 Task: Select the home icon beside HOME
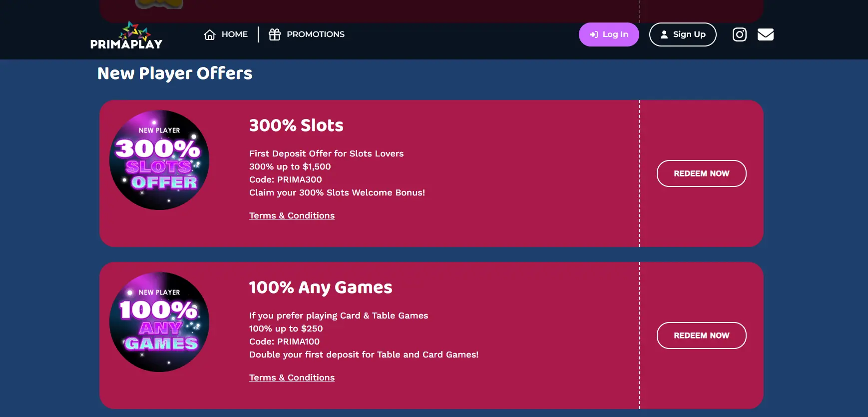pyautogui.click(x=210, y=34)
